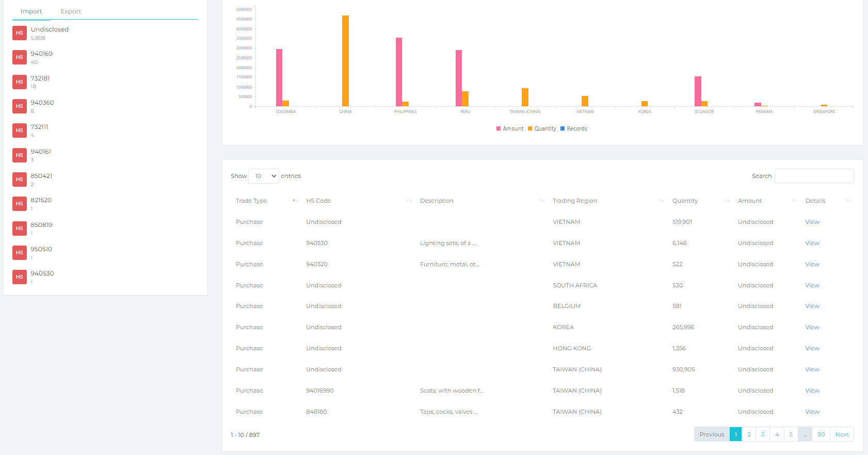The height and width of the screenshot is (455, 868).
Task: Select the HS badge for 850421
Action: click(x=20, y=180)
